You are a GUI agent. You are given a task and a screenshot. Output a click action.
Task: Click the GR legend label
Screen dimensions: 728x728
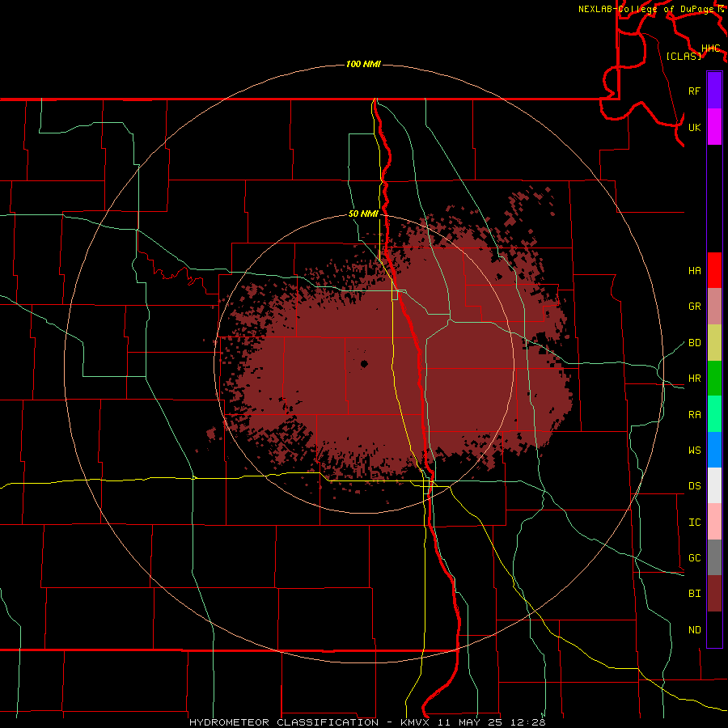(694, 307)
